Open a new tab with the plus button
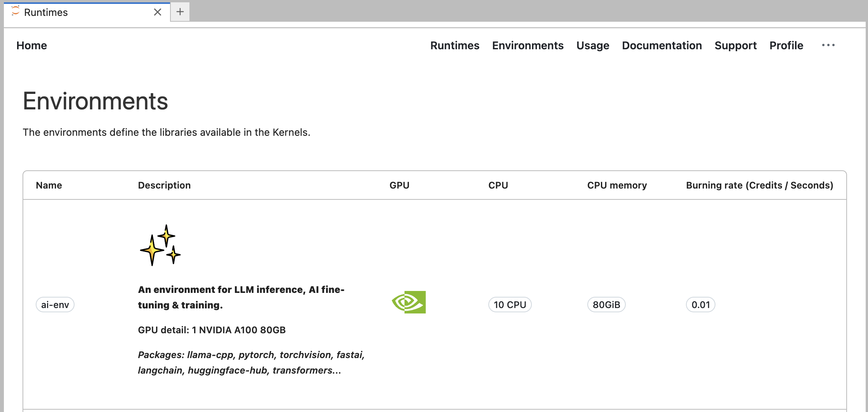Screen dimensions: 868x412 pos(180,12)
